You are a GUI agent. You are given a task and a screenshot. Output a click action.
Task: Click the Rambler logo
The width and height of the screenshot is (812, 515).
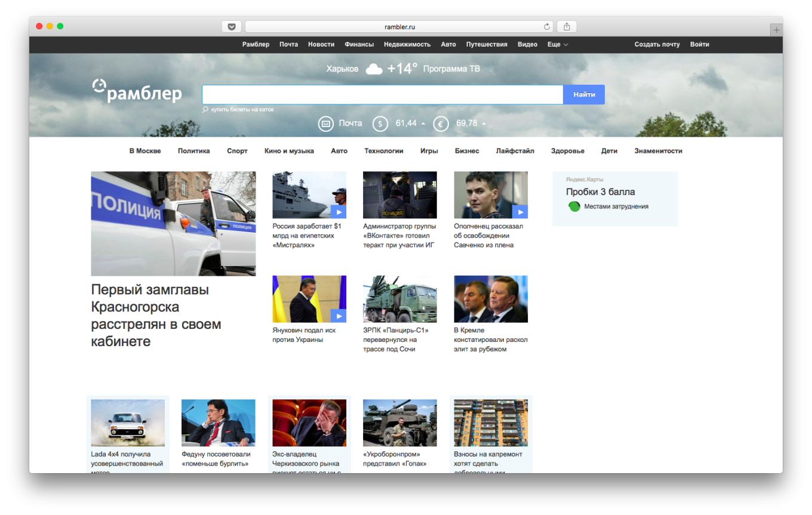(x=137, y=90)
